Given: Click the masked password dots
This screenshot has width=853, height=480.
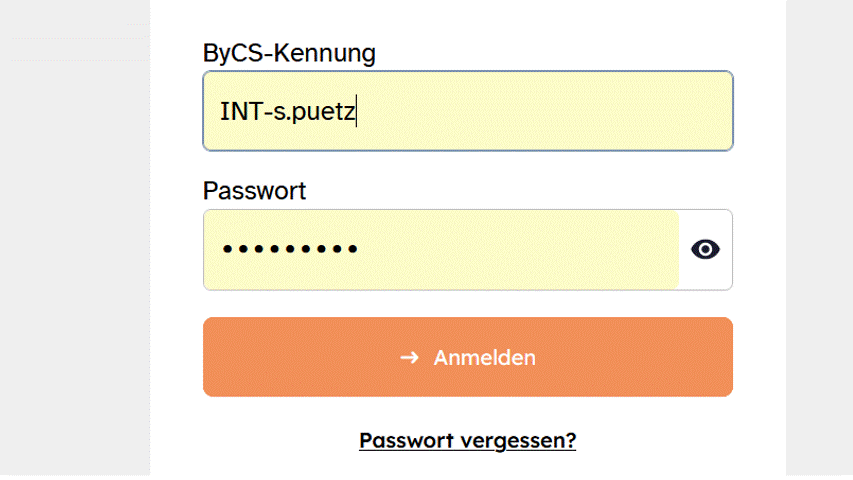Looking at the screenshot, I should pyautogui.click(x=290, y=250).
